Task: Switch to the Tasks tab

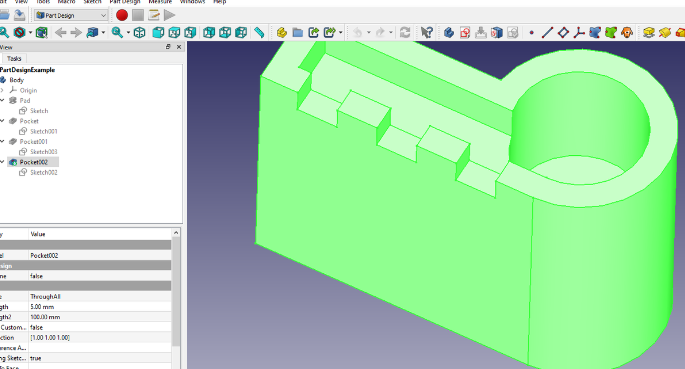Action: (14, 59)
